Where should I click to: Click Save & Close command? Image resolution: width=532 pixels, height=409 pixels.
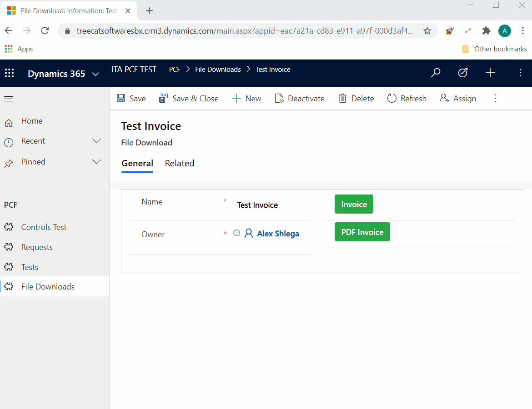pyautogui.click(x=189, y=98)
